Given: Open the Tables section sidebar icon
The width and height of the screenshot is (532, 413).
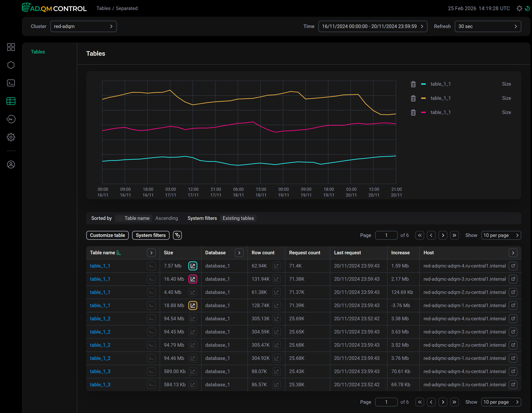Looking at the screenshot, I should click(x=11, y=101).
